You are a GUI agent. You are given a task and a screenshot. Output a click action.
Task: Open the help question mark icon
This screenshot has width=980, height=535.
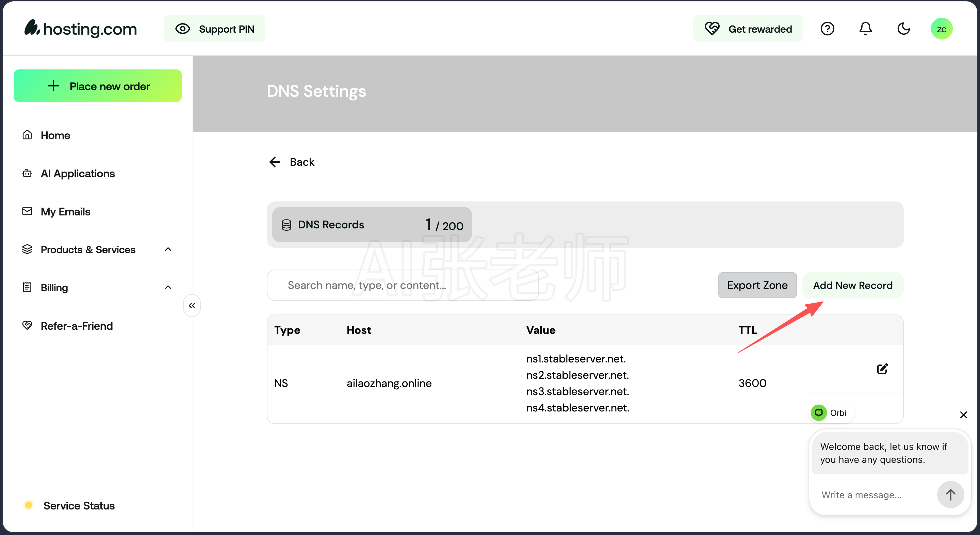click(827, 29)
